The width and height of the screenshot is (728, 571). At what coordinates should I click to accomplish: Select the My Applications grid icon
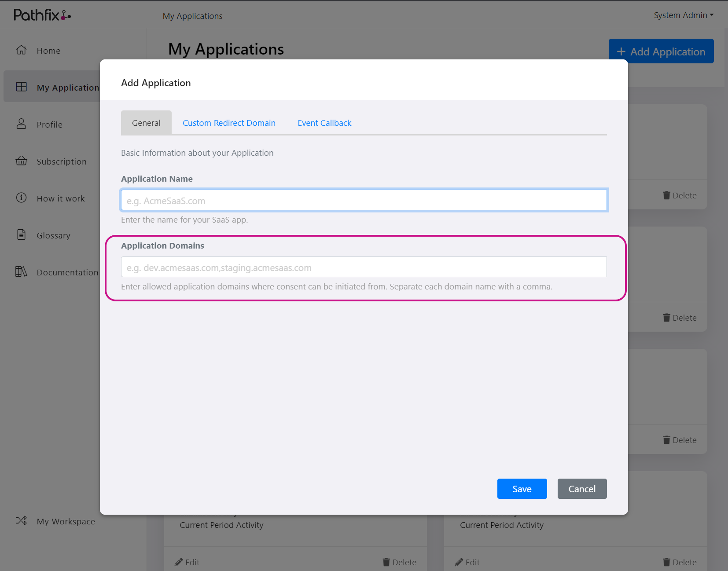(21, 87)
